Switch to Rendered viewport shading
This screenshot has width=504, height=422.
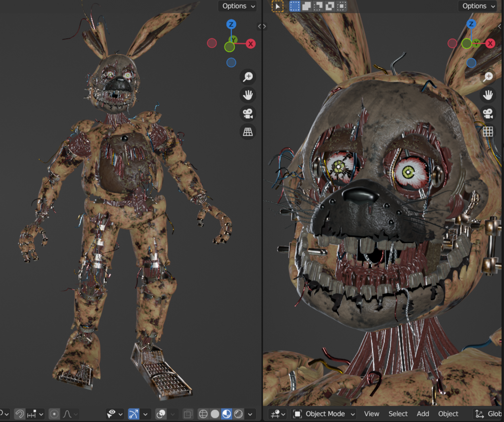(x=239, y=414)
